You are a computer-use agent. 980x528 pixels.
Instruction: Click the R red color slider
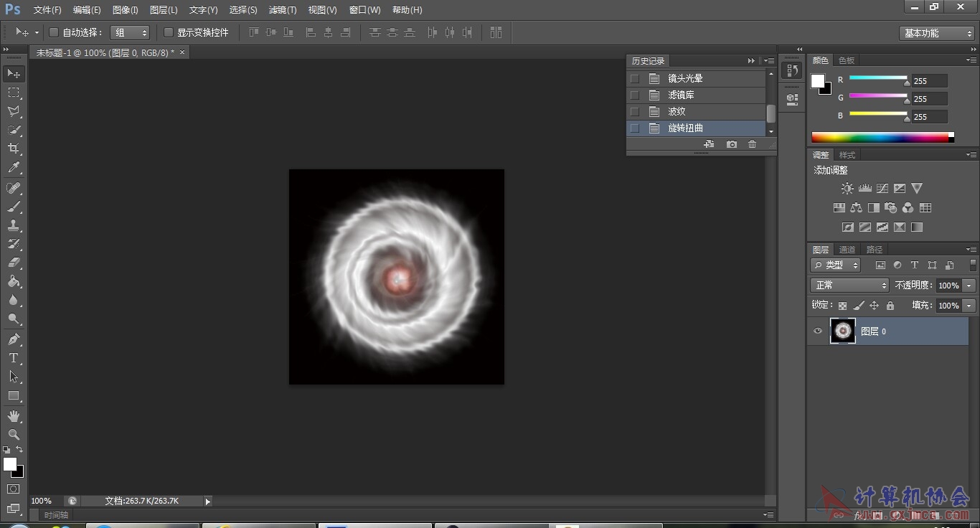pos(879,77)
